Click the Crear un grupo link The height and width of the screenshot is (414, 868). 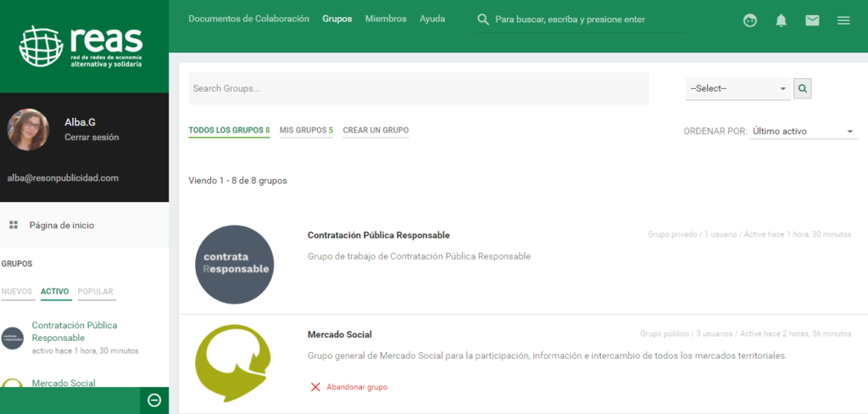[376, 131]
